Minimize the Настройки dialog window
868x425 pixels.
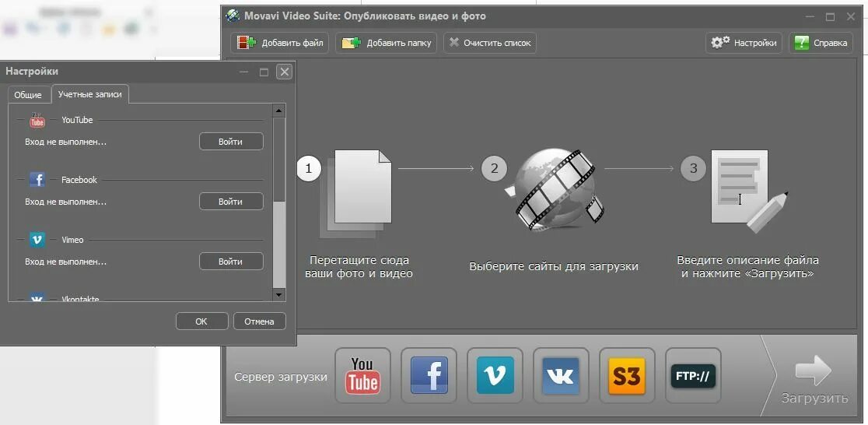coord(243,72)
